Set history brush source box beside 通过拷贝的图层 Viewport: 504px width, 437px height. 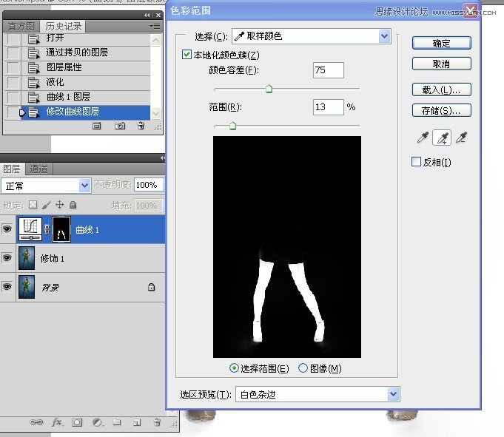tap(13, 52)
